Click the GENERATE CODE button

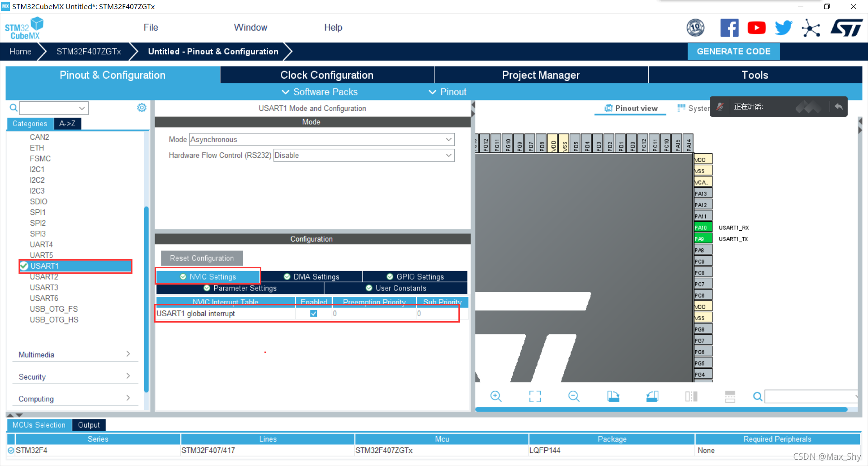click(x=733, y=52)
